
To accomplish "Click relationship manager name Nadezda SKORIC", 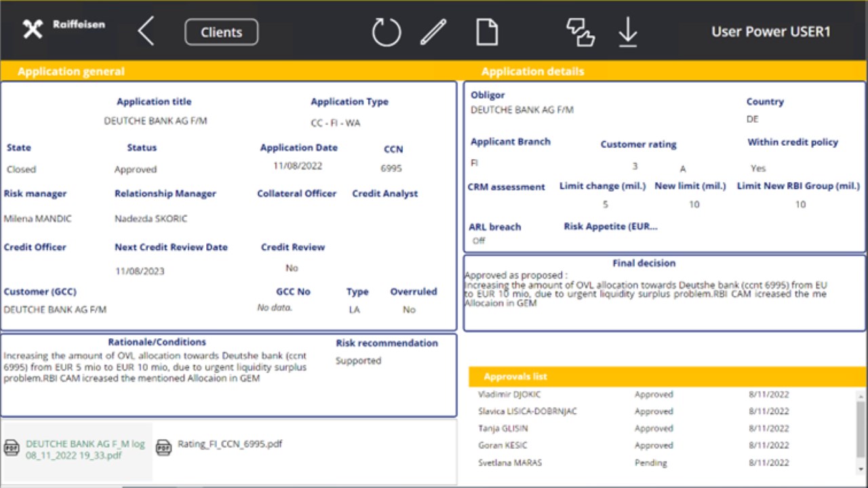I will point(151,219).
